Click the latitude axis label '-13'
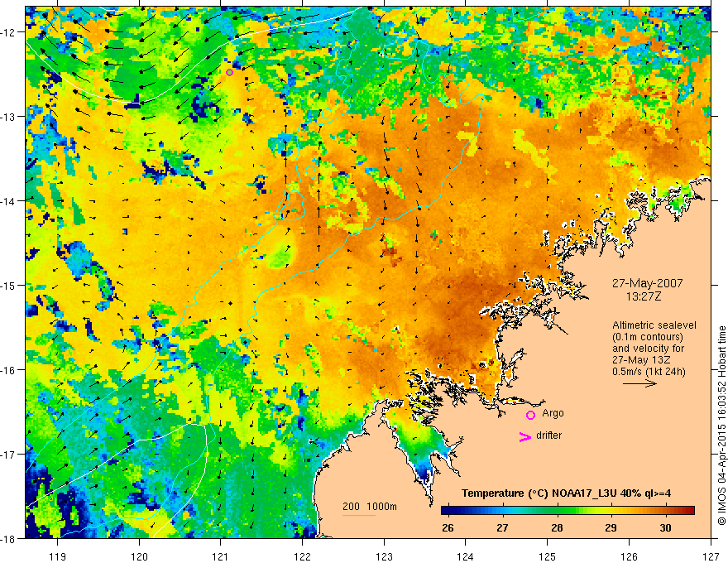728x563 pixels. [9, 117]
